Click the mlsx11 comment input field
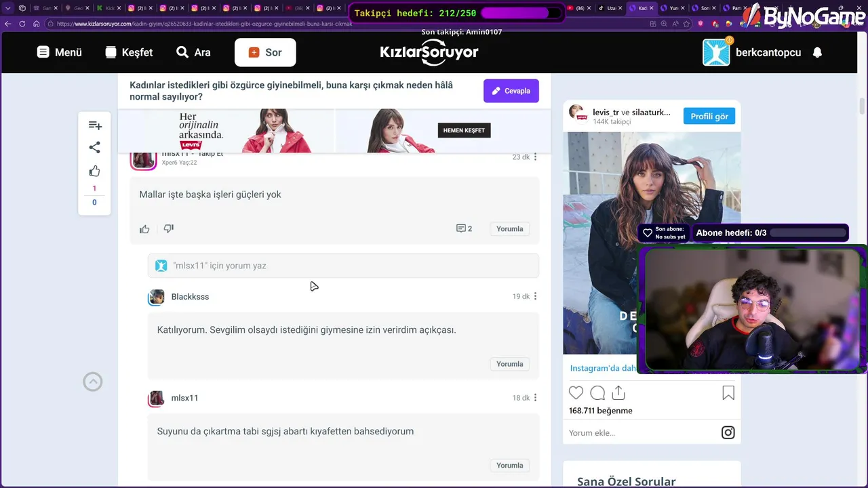The width and height of the screenshot is (868, 488). 343,266
